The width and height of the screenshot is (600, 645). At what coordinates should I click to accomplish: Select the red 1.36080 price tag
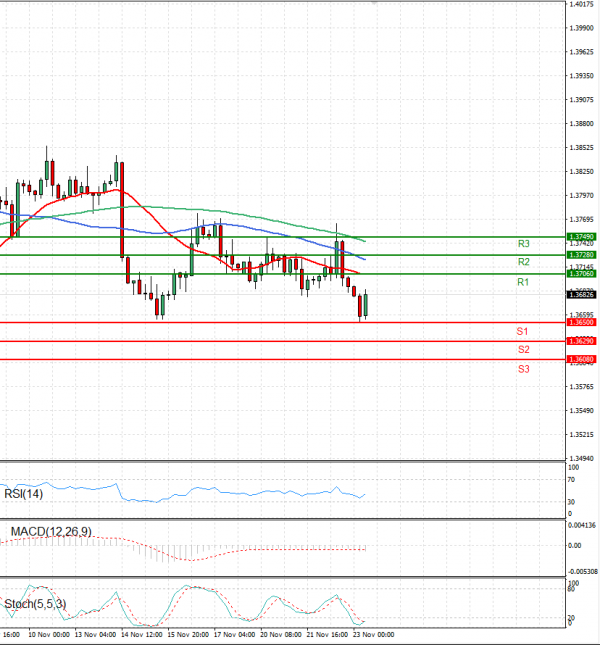click(581, 360)
